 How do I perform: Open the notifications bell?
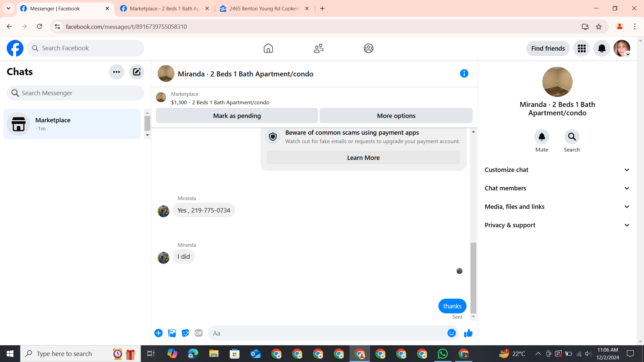[602, 49]
